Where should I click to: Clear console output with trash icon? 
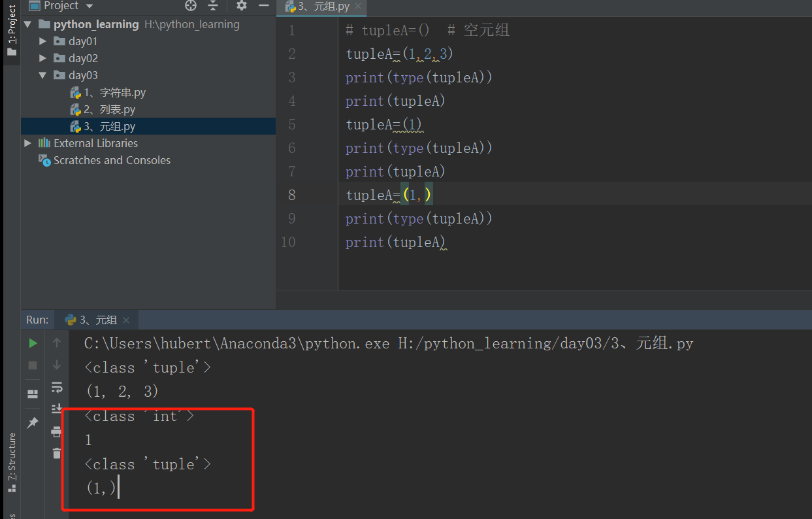(57, 453)
